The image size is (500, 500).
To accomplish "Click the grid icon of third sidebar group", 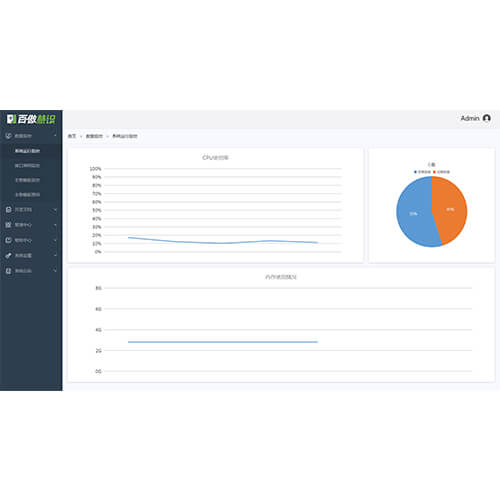I will [x=9, y=225].
